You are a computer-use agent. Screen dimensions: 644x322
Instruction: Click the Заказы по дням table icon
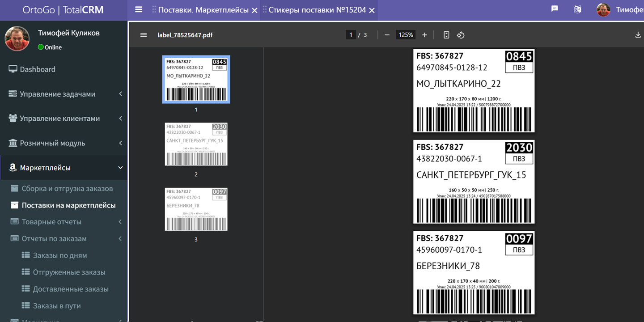26,255
